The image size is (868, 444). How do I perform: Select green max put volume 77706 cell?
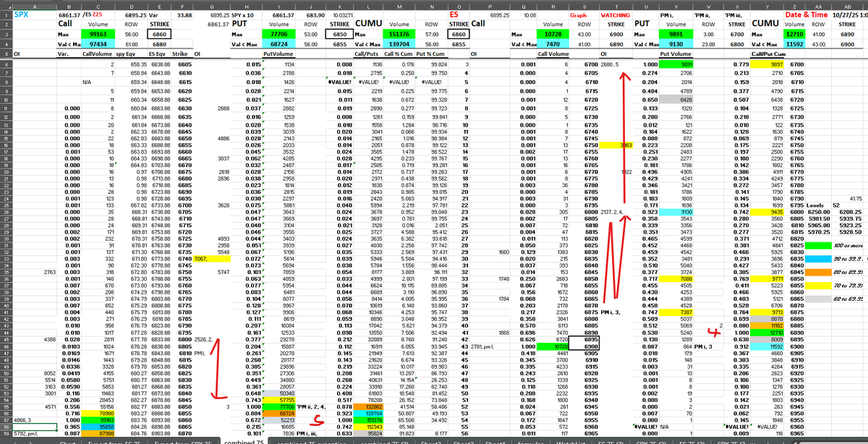click(x=280, y=34)
